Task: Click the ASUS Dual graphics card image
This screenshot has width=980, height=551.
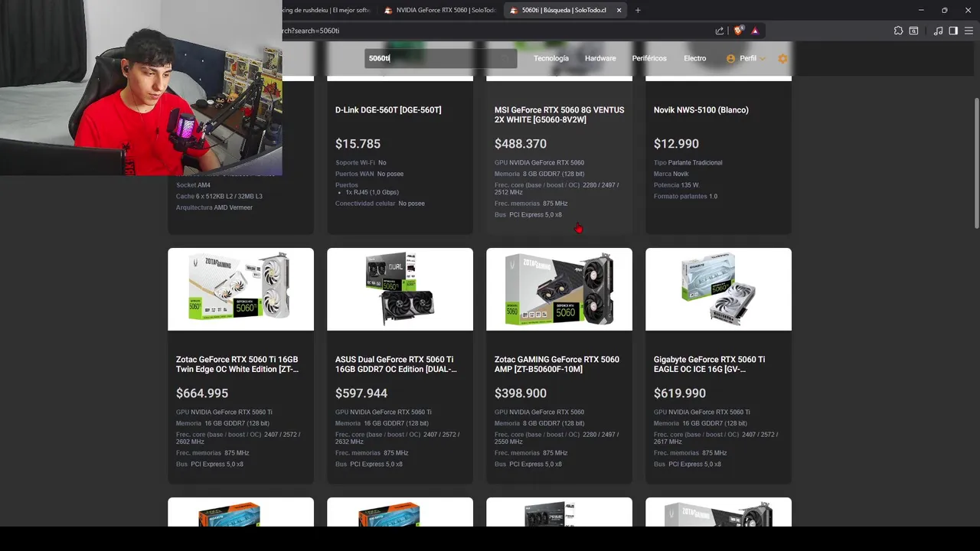Action: pos(400,289)
